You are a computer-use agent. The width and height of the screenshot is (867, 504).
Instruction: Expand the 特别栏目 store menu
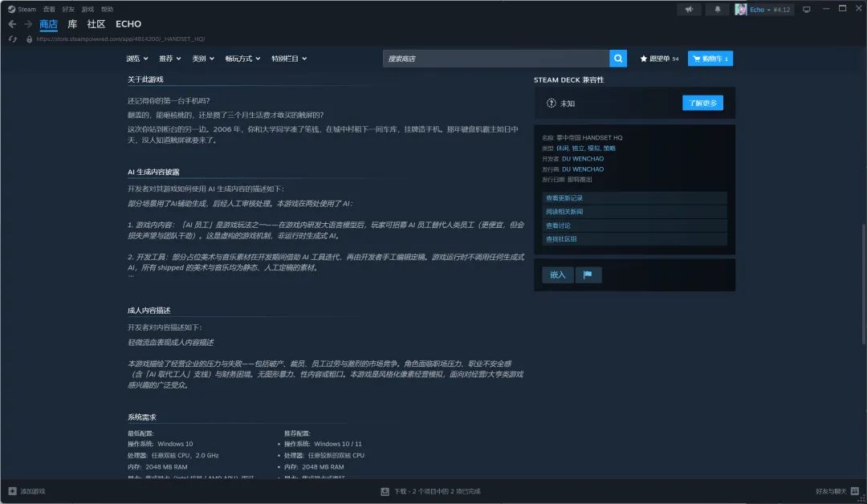[x=289, y=59]
